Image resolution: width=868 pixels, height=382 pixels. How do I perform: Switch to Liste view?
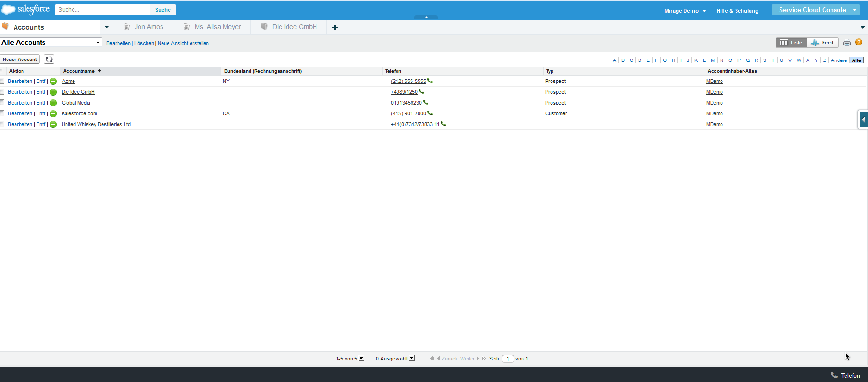click(791, 43)
